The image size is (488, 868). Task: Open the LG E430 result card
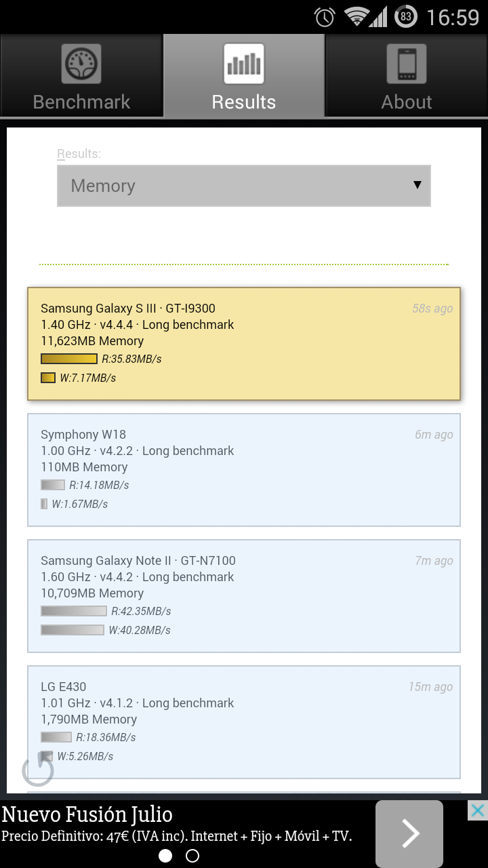(244, 722)
